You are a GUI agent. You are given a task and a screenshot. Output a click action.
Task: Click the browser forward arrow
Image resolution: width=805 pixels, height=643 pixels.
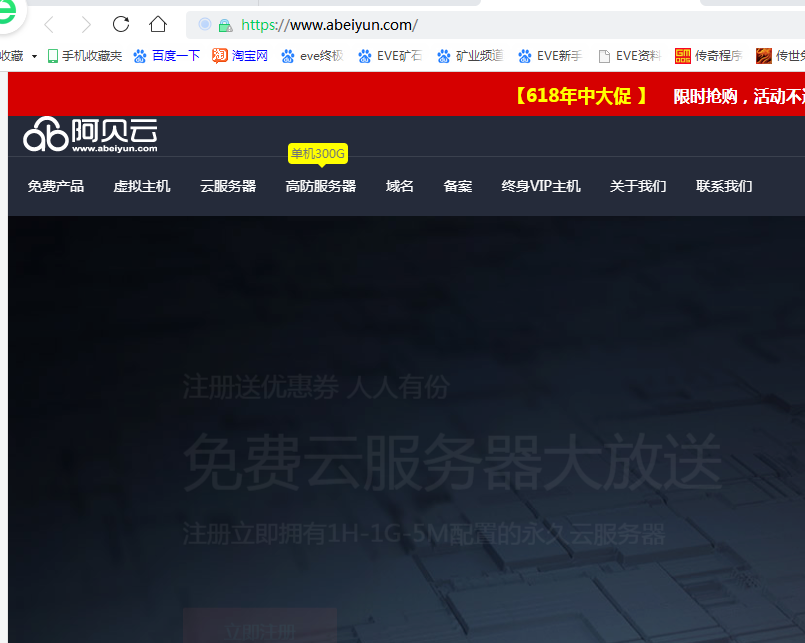click(86, 24)
